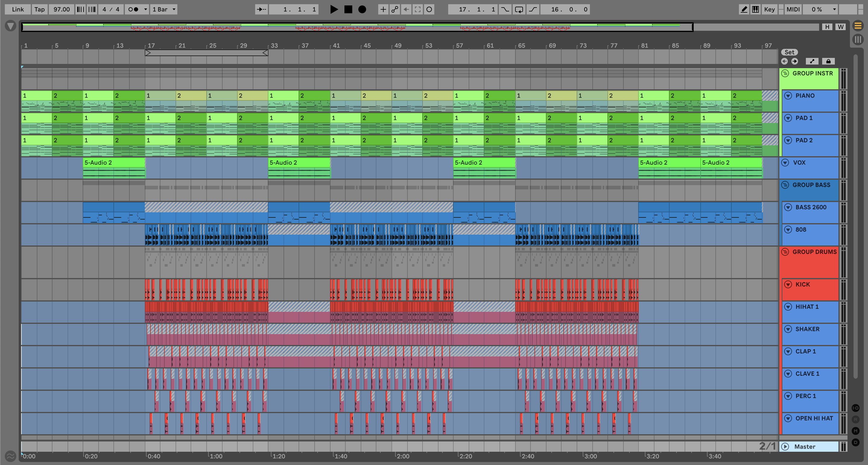Viewport: 868px width, 465px height.
Task: Toggle the Punch-In switch
Action: pyautogui.click(x=505, y=9)
